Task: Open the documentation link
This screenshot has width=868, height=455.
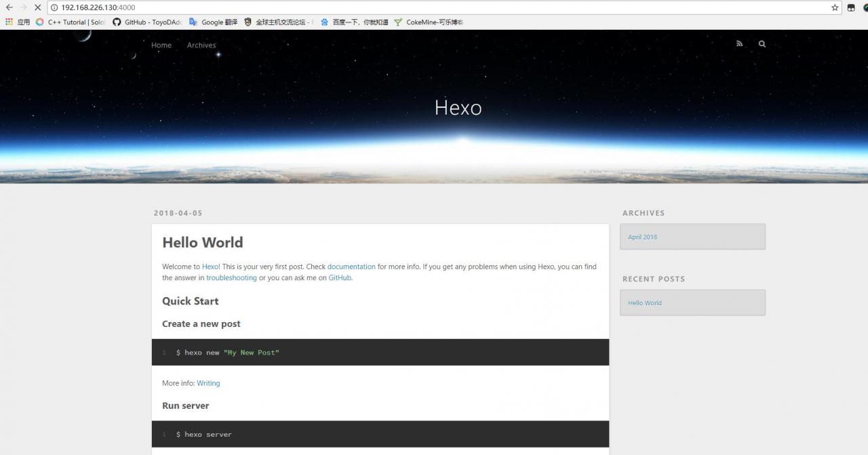Action: (x=351, y=266)
